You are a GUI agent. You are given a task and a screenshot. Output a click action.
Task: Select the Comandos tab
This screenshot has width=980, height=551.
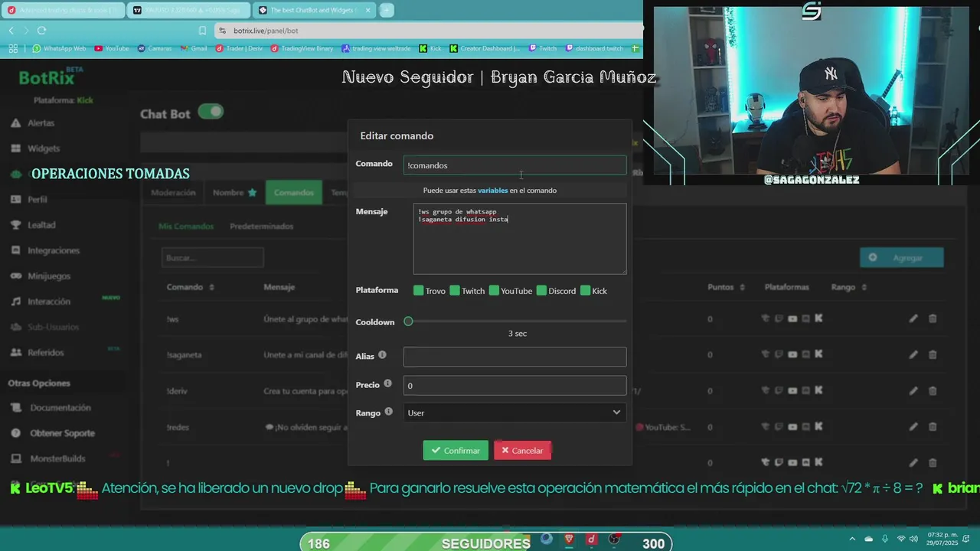click(294, 193)
